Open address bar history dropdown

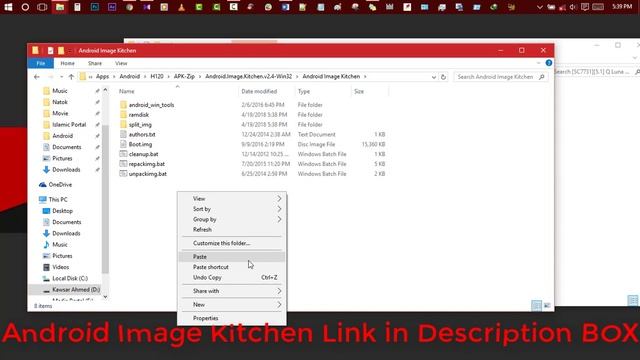[433, 77]
